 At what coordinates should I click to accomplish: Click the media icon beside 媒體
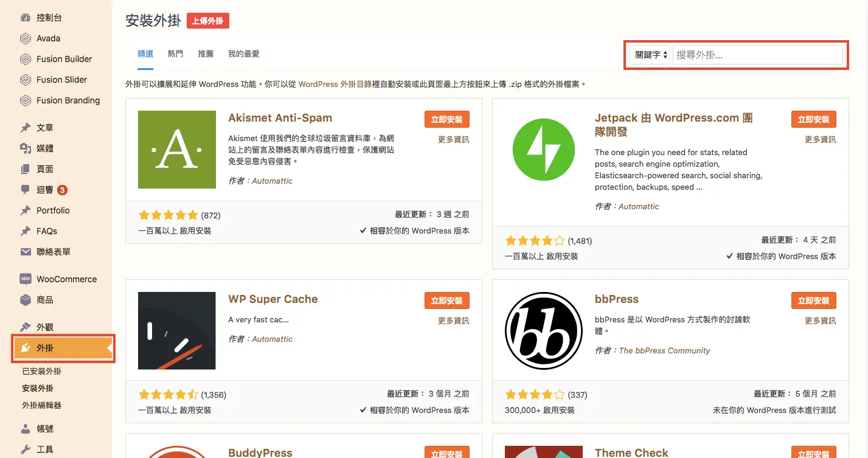[26, 148]
